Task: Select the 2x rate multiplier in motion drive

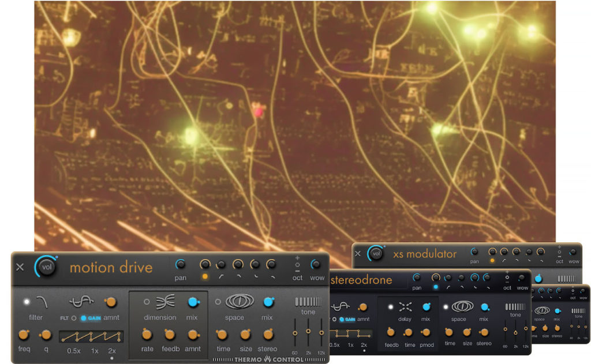Action: pos(111,351)
